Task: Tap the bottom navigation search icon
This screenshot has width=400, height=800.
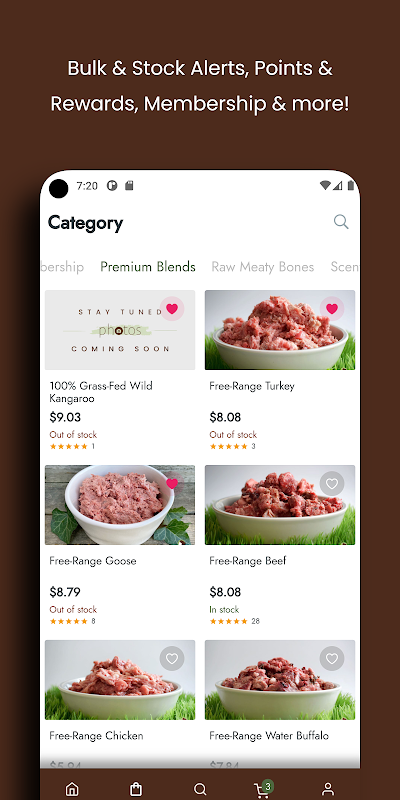Action: (200, 789)
